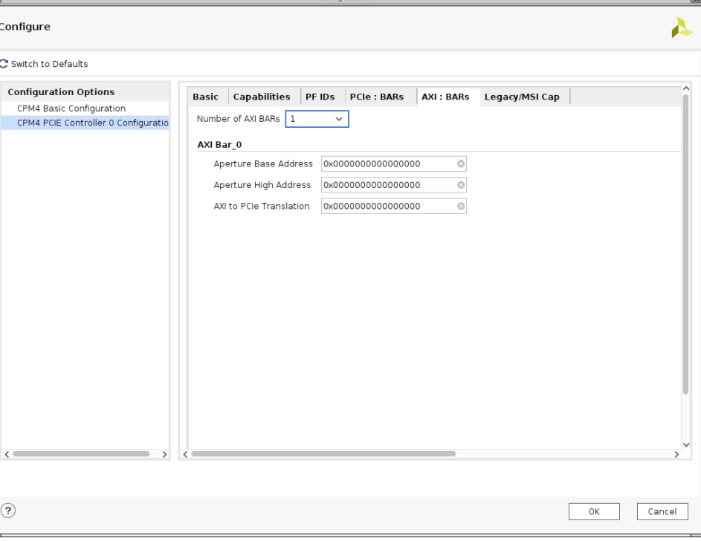This screenshot has width=701, height=541.
Task: Select the AXI : BARs tab
Action: coord(445,97)
